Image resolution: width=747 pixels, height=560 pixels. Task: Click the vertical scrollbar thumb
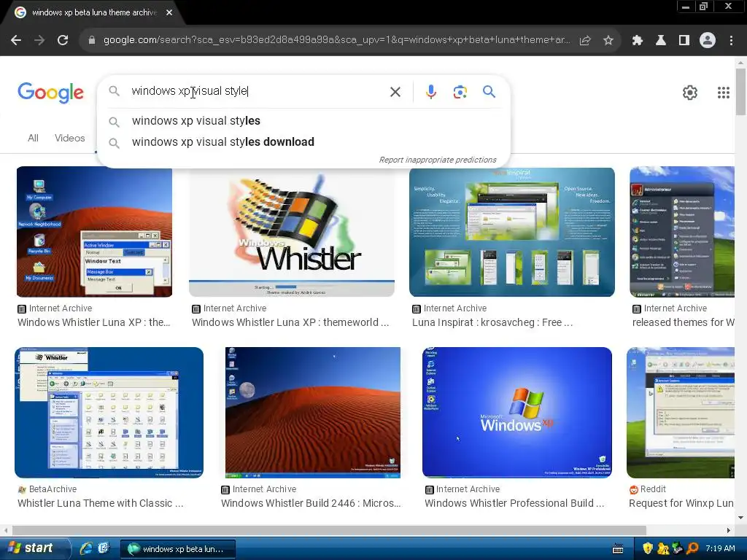tap(740, 91)
